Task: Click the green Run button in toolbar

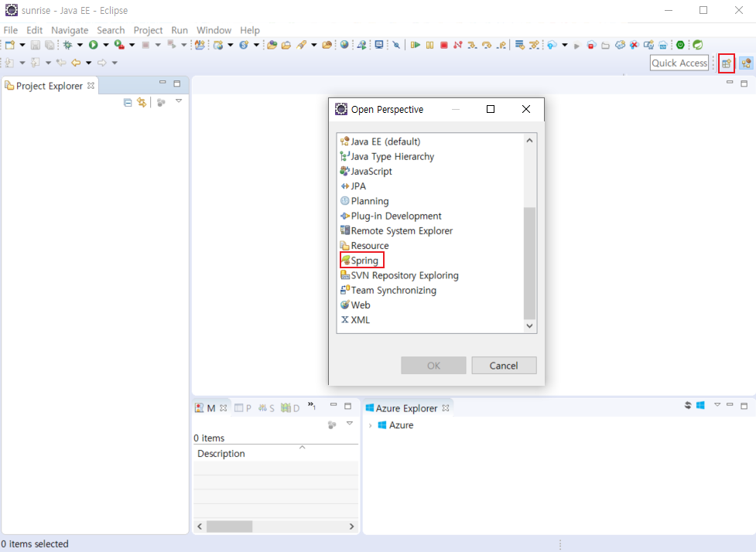Action: (94, 45)
